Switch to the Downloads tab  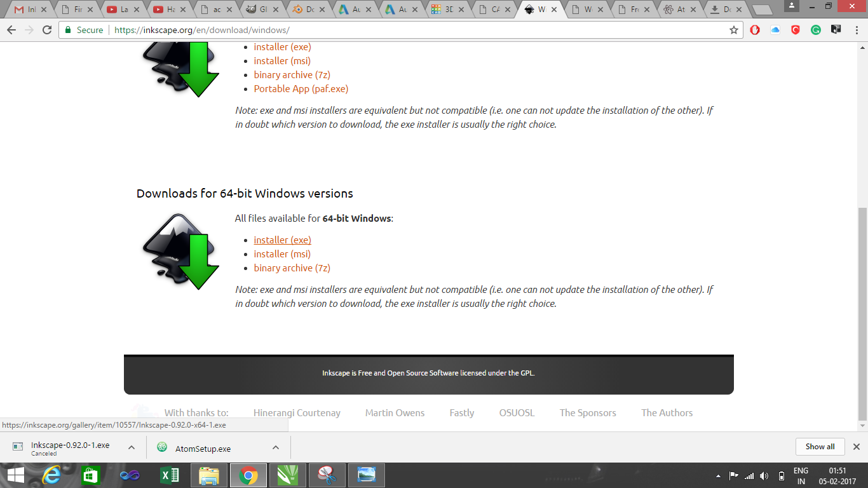click(x=726, y=10)
